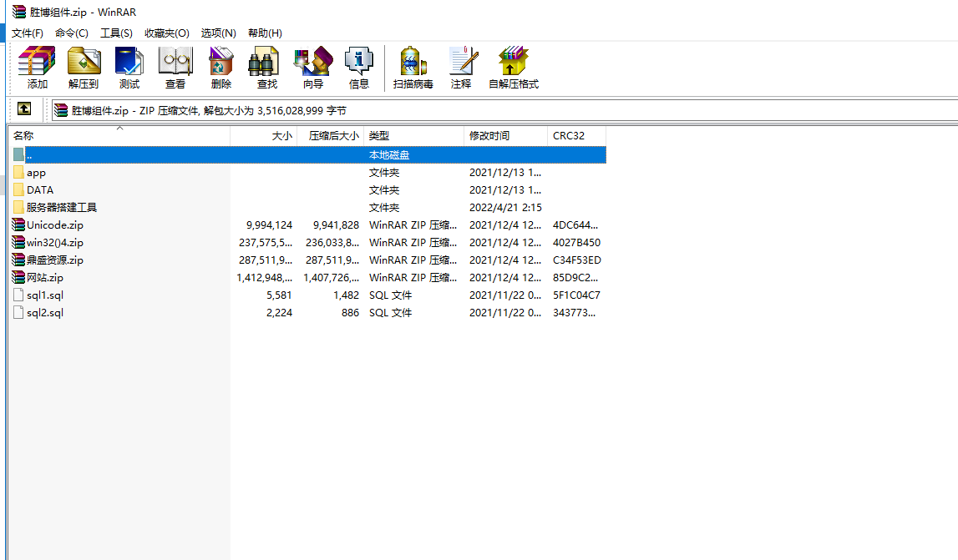
Task: Click the Delete (删除) toolbar icon
Action: (x=221, y=67)
